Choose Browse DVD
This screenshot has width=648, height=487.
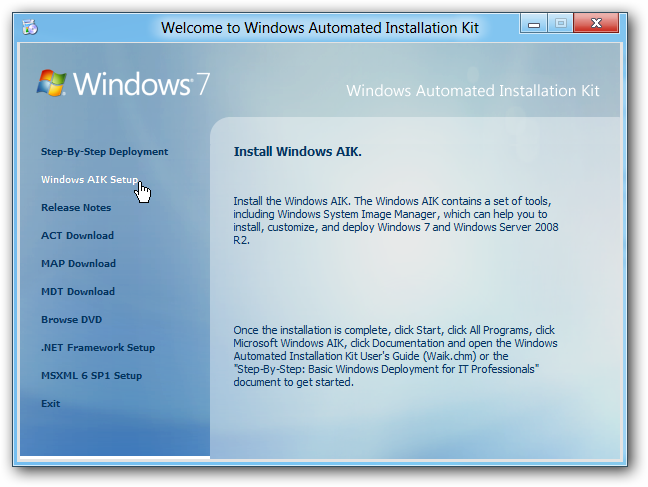coord(71,320)
